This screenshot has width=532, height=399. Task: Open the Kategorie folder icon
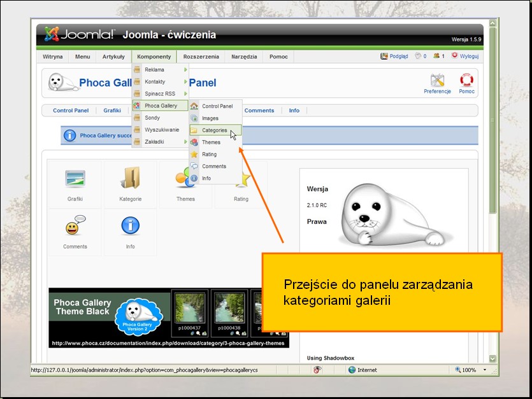[x=130, y=178]
